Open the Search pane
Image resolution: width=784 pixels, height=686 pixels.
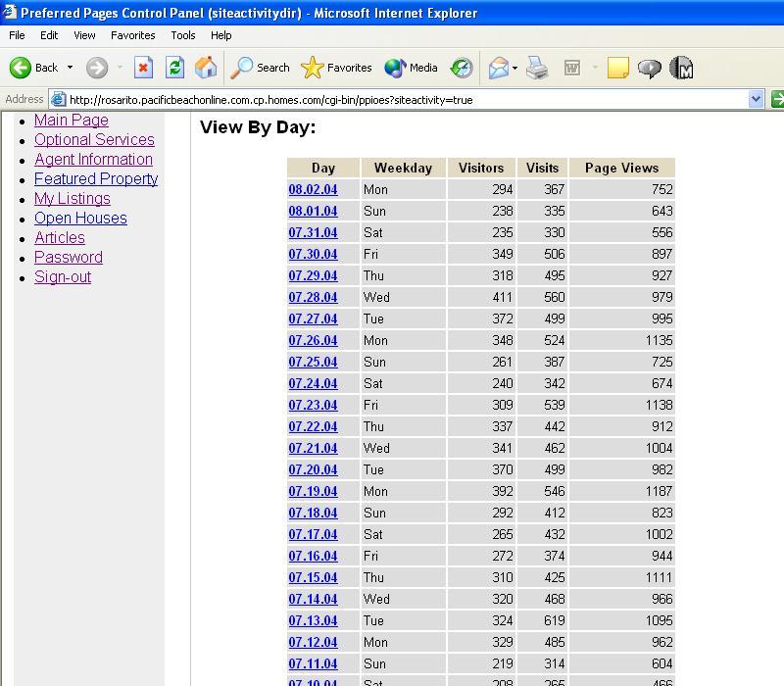[x=260, y=68]
